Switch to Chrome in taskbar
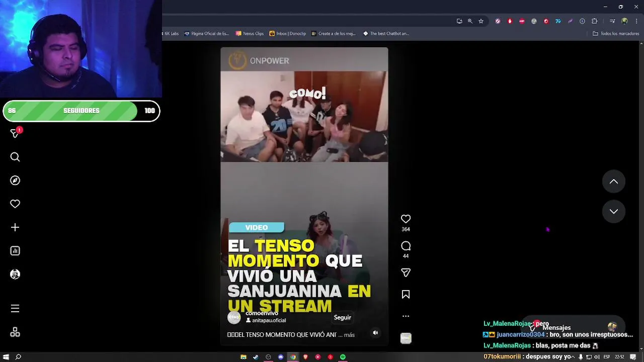This screenshot has width=644, height=362. click(x=293, y=357)
